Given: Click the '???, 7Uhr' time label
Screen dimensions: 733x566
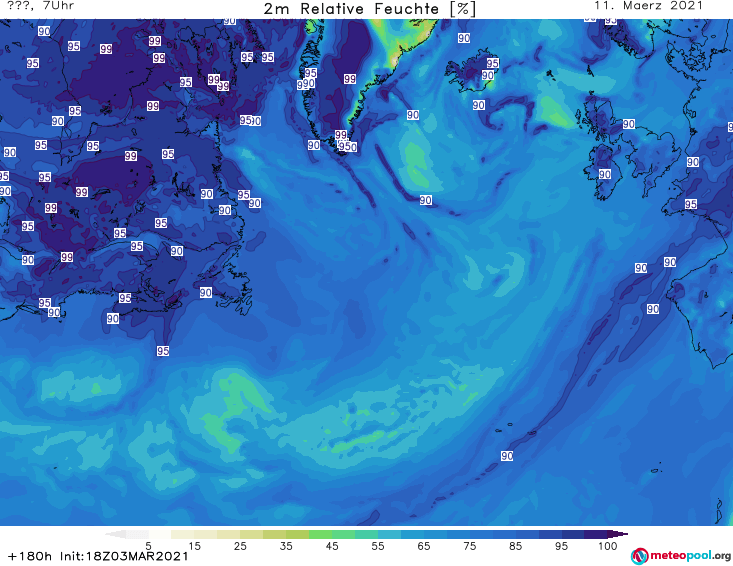Looking at the screenshot, I should click(41, 6).
